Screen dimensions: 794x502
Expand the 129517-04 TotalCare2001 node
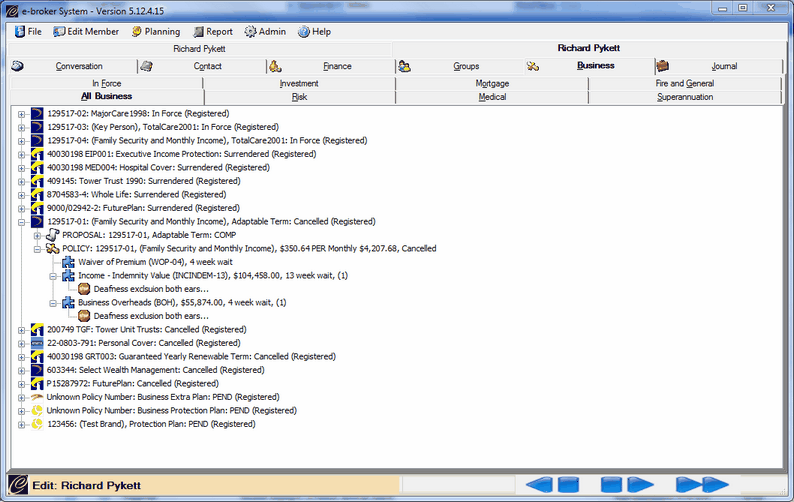(21, 141)
